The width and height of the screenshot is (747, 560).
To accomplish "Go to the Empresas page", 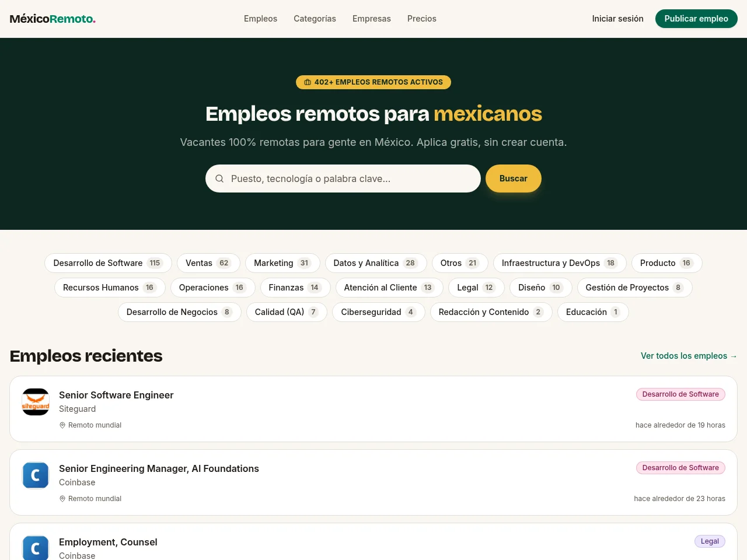I will tap(372, 19).
